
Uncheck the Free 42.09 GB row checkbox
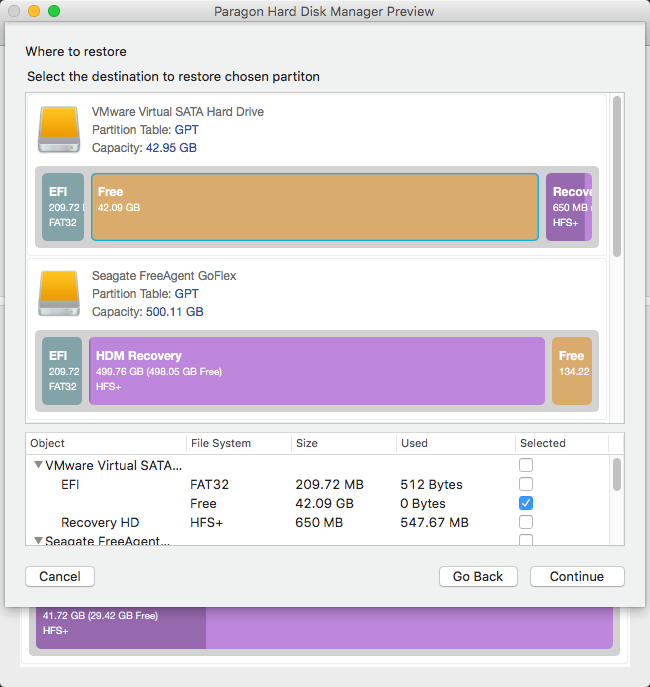pos(526,503)
